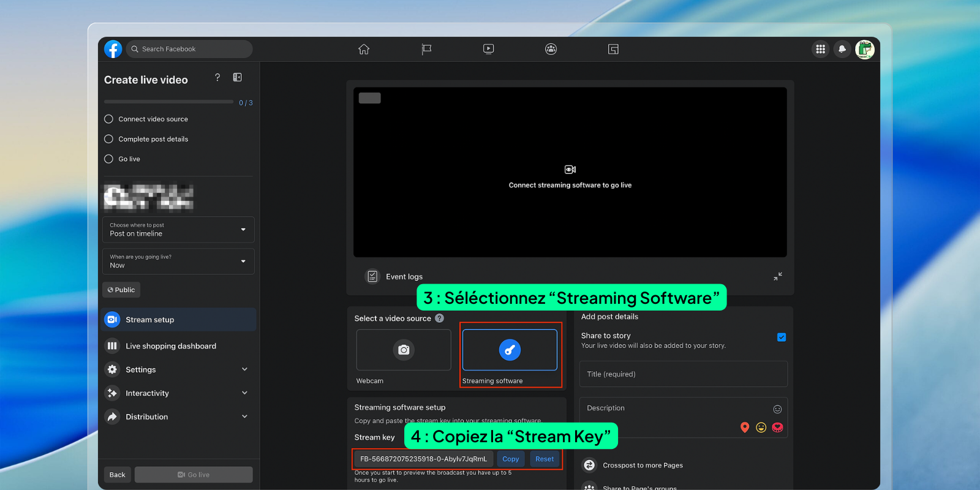The height and width of the screenshot is (490, 980).
Task: Click the Crosspost to more Pages link
Action: (x=643, y=466)
